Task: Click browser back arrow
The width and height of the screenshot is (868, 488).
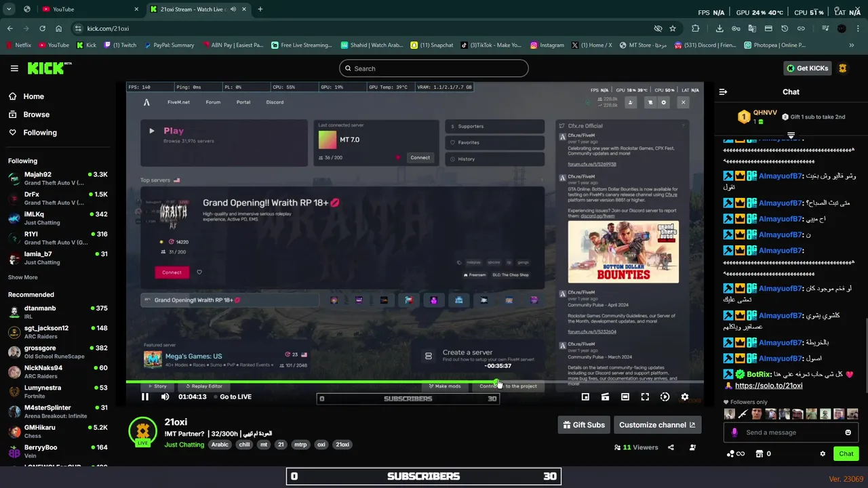Action: [9, 28]
